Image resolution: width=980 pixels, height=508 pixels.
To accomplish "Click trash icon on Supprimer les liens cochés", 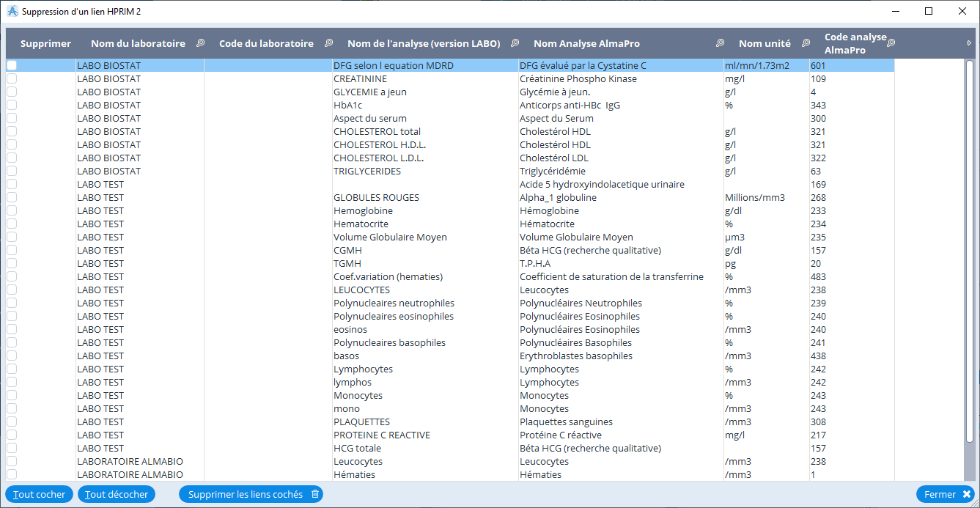I will [x=315, y=494].
